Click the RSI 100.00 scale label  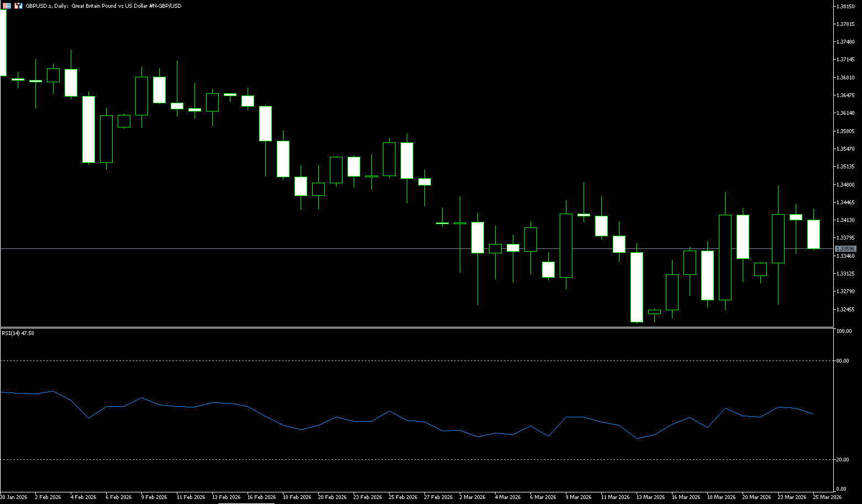[844, 331]
